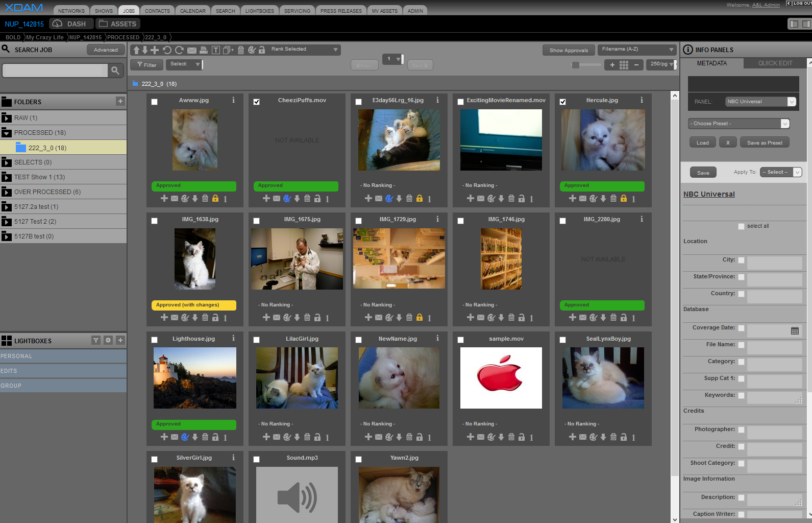Viewport: 812px width, 523px height.
Task: Click the upload arrow icon in toolbar
Action: (x=136, y=50)
